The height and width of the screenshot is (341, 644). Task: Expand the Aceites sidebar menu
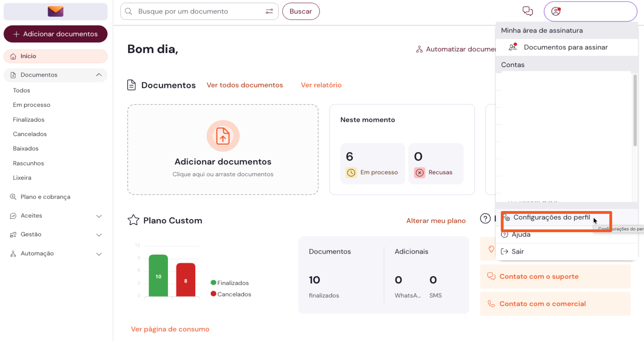coord(99,216)
